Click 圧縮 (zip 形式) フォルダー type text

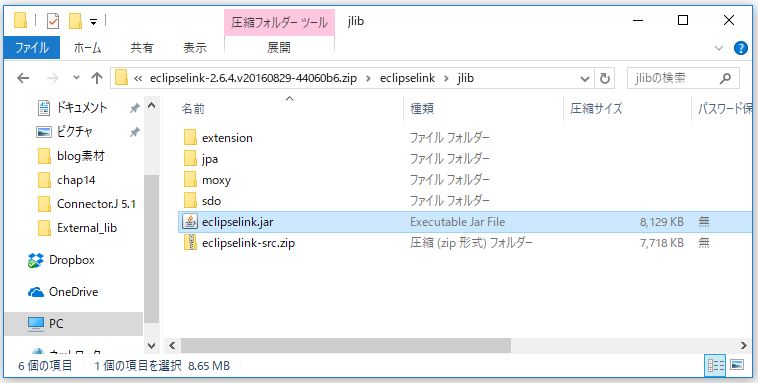[471, 242]
